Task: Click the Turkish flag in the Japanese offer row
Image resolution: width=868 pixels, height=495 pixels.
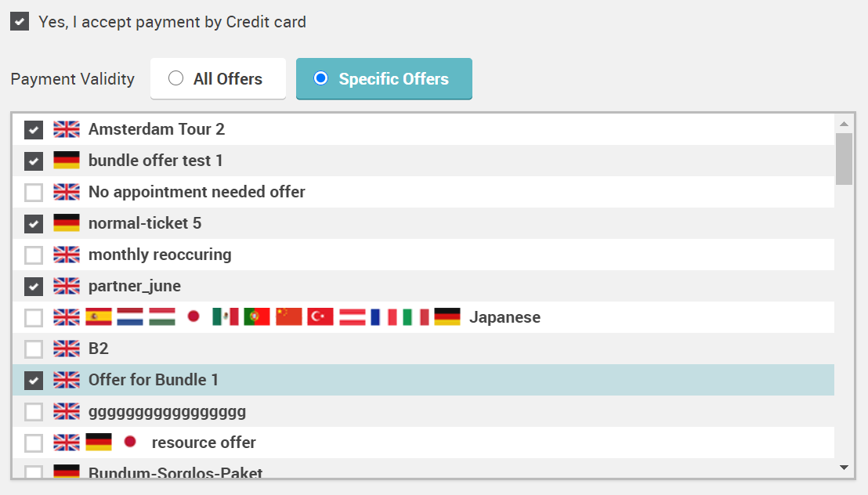Action: point(320,317)
